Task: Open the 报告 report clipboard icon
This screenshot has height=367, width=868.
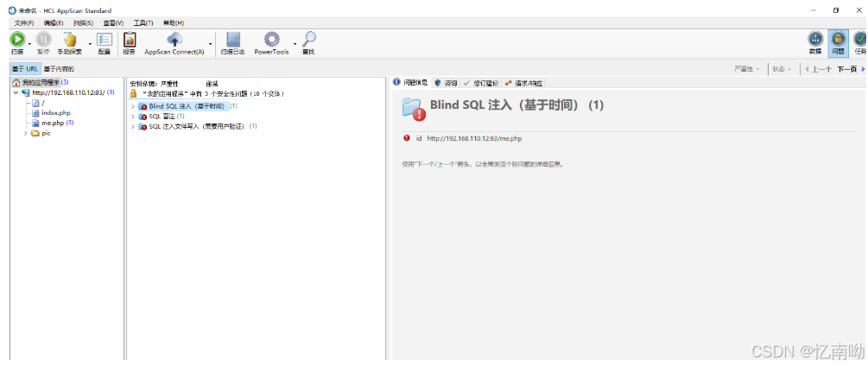Action: pos(130,40)
